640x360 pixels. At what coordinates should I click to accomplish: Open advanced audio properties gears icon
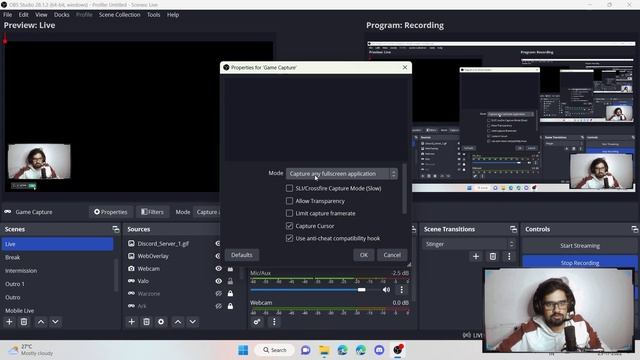(x=257, y=322)
